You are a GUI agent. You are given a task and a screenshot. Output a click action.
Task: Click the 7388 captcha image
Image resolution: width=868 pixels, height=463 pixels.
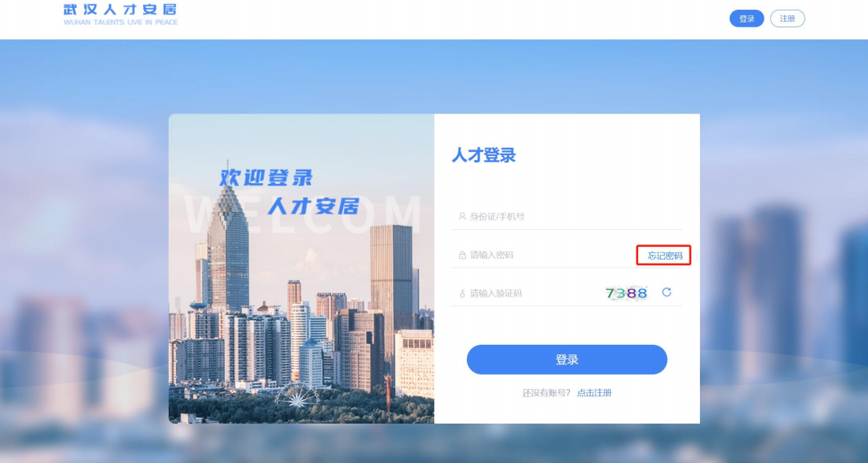pos(627,293)
